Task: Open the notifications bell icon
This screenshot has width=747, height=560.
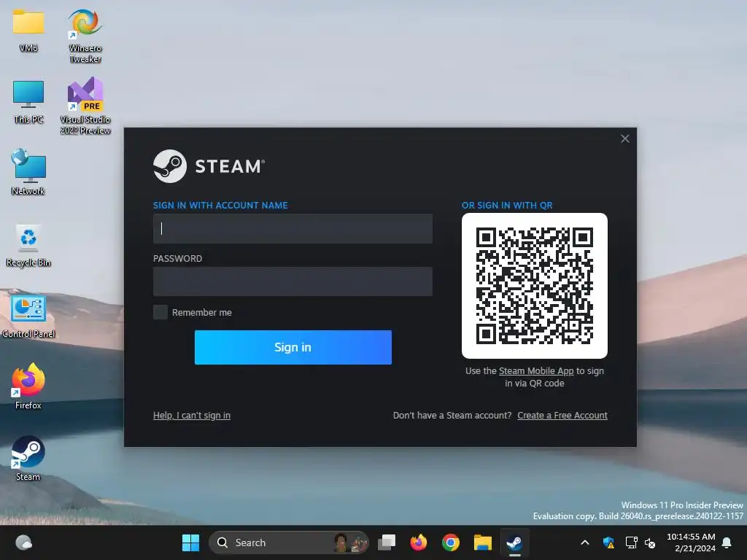Action: [x=727, y=542]
